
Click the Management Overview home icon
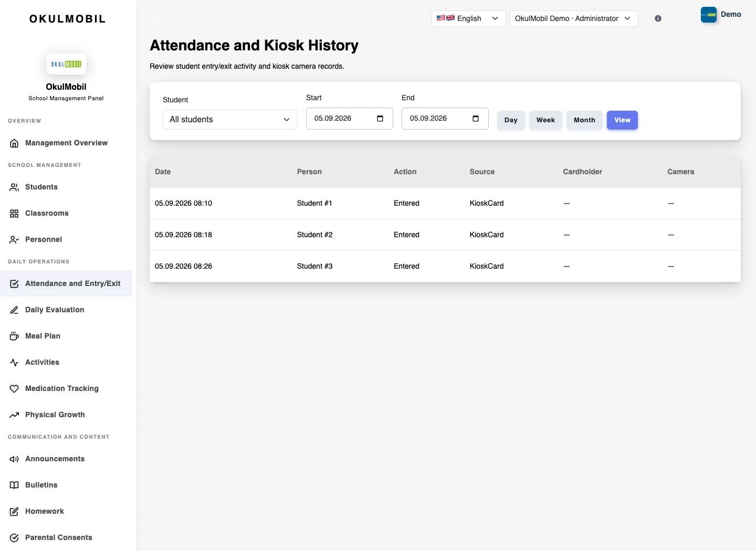[14, 143]
